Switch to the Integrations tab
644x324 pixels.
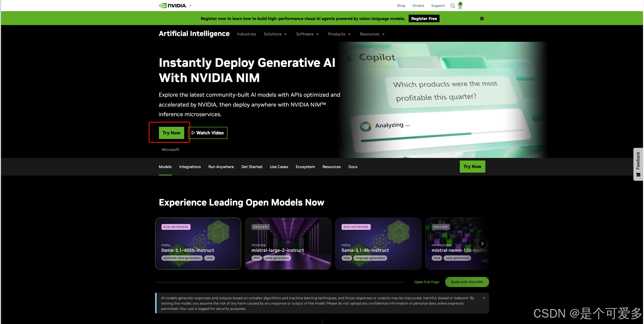190,167
